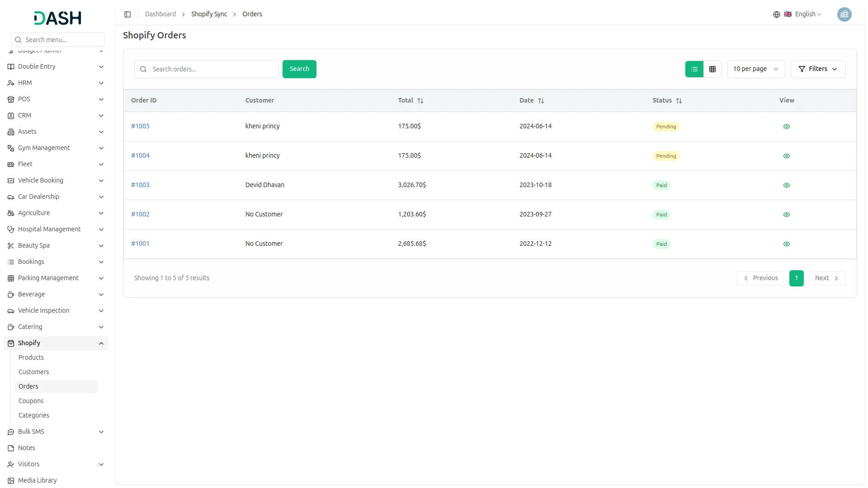The height and width of the screenshot is (488, 868).
Task: Click the DASH logo
Action: [58, 18]
